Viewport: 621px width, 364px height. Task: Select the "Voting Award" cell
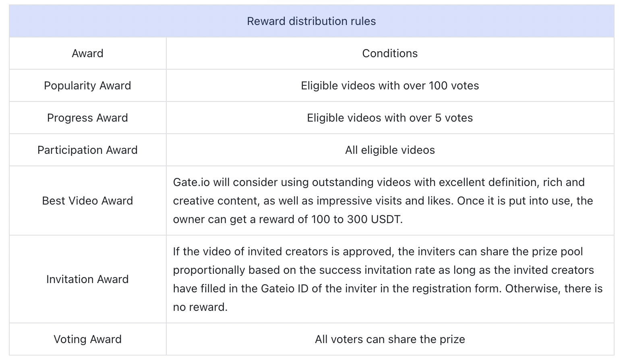[87, 339]
